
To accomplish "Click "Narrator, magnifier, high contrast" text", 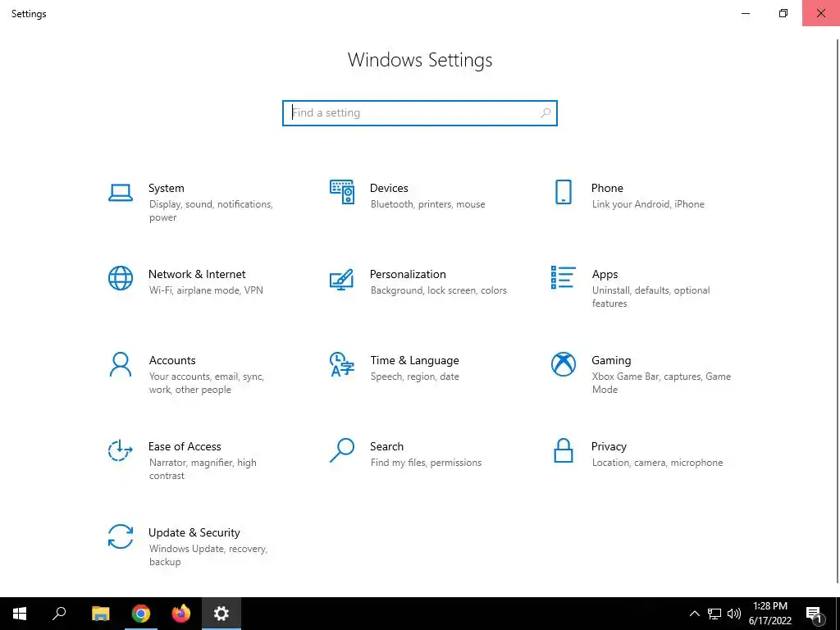I will (203, 469).
